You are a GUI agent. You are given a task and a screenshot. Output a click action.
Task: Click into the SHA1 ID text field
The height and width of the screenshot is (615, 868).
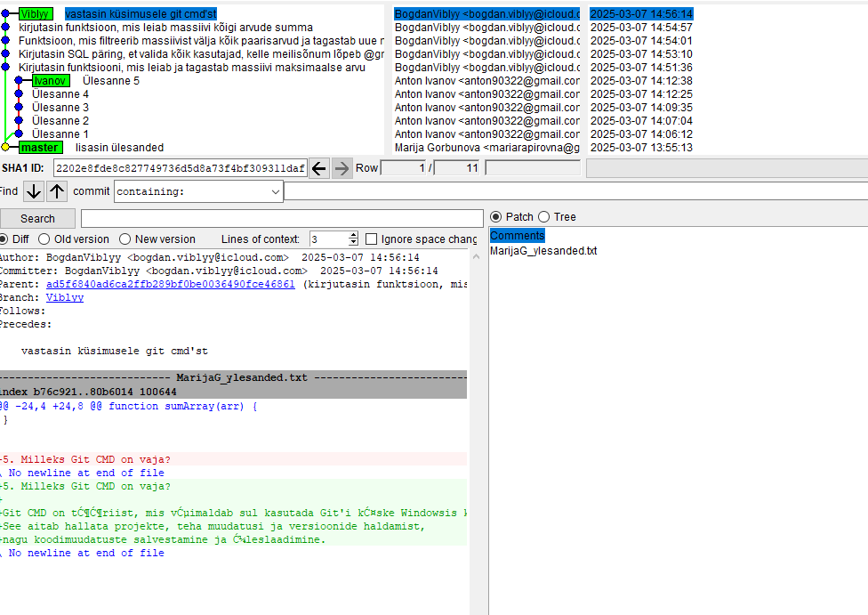[180, 168]
